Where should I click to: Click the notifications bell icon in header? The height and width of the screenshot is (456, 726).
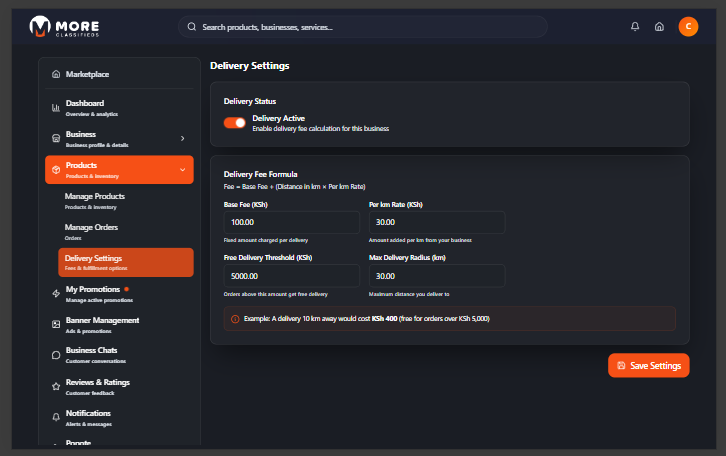coord(635,27)
